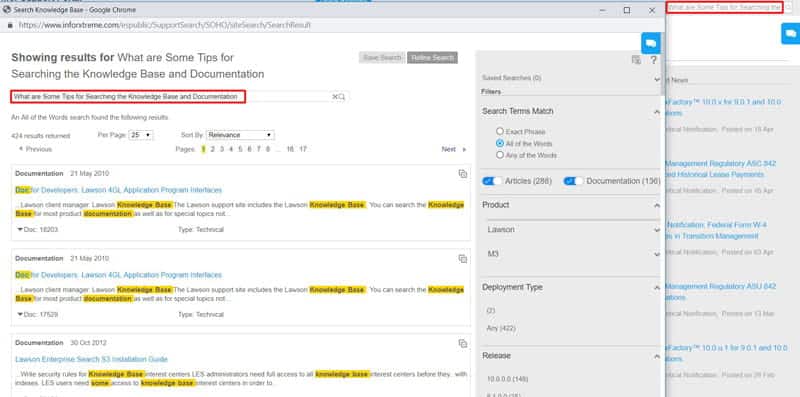Click the Chrome address bar URL

[x=165, y=25]
